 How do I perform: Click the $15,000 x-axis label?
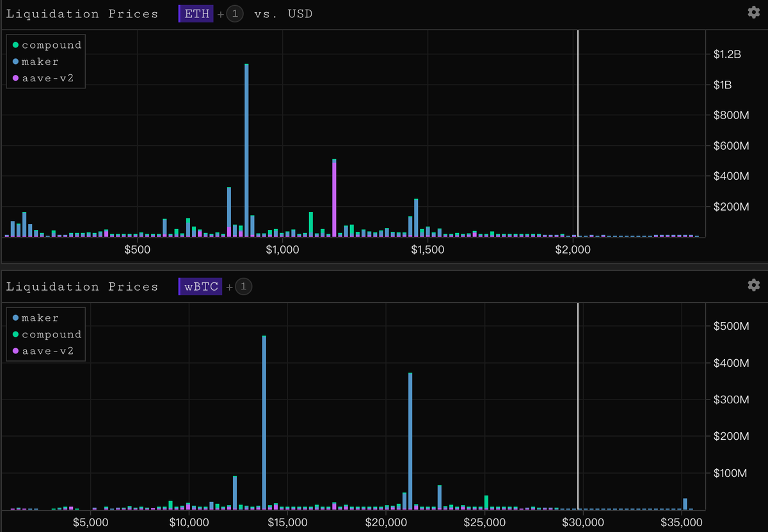pos(287,522)
